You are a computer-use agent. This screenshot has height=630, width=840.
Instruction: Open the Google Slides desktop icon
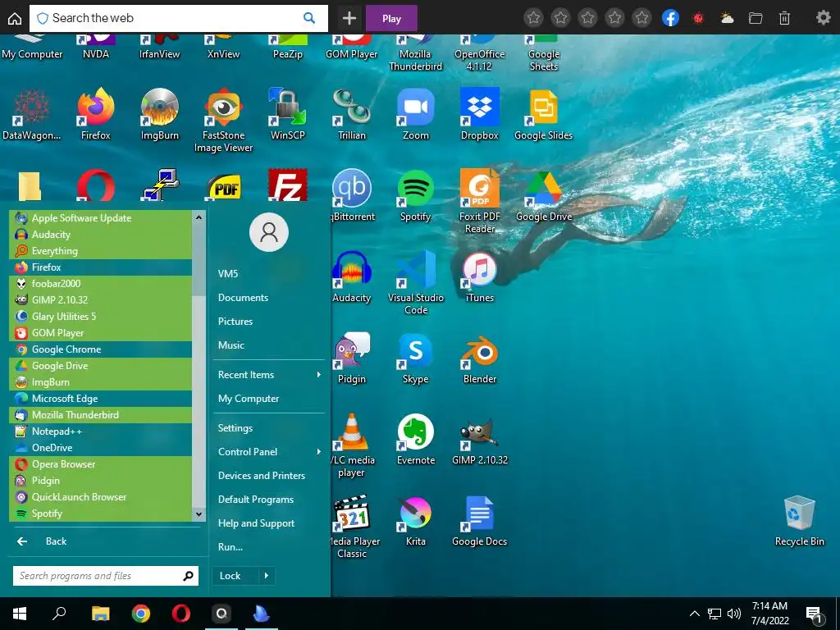click(543, 114)
